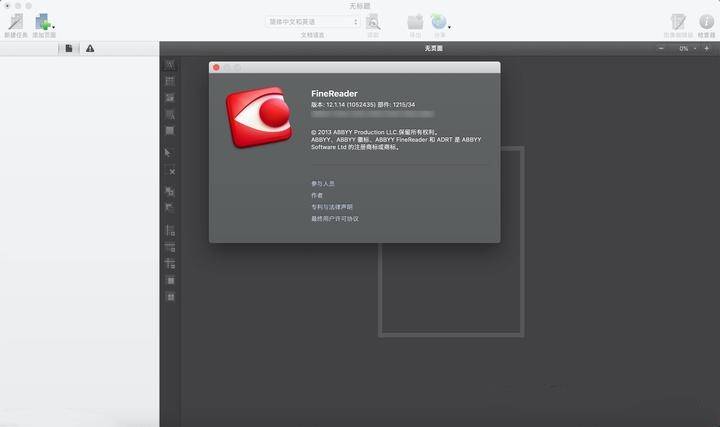The image size is (720, 427).
Task: Select the cut area part tool
Action: tap(169, 208)
